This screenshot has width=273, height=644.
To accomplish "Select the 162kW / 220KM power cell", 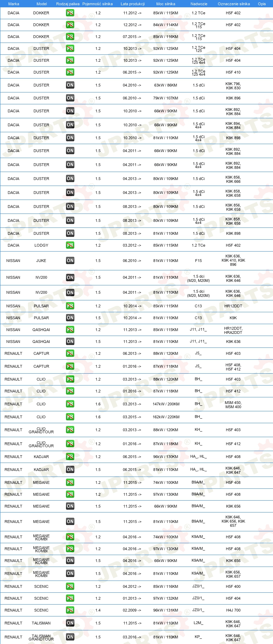I will point(166,417).
